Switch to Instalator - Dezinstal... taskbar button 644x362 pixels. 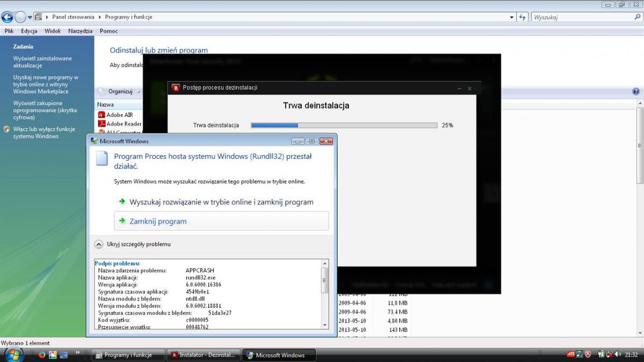(x=204, y=355)
